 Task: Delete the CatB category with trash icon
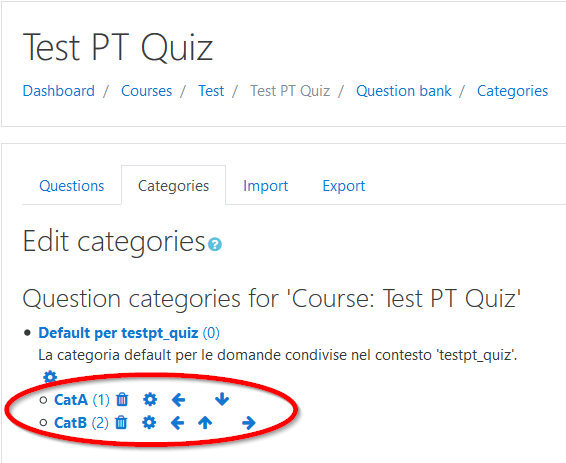point(121,422)
